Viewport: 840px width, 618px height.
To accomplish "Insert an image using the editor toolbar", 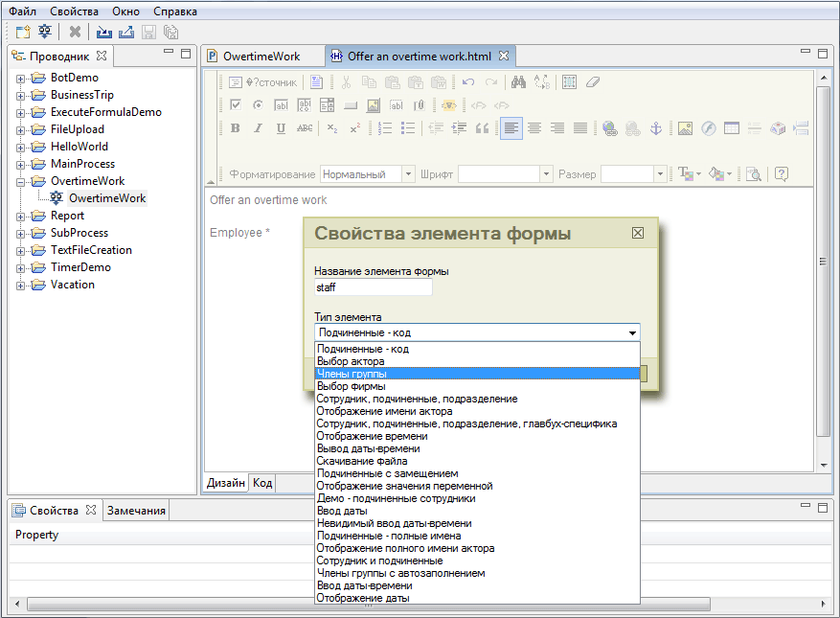I will (x=685, y=127).
